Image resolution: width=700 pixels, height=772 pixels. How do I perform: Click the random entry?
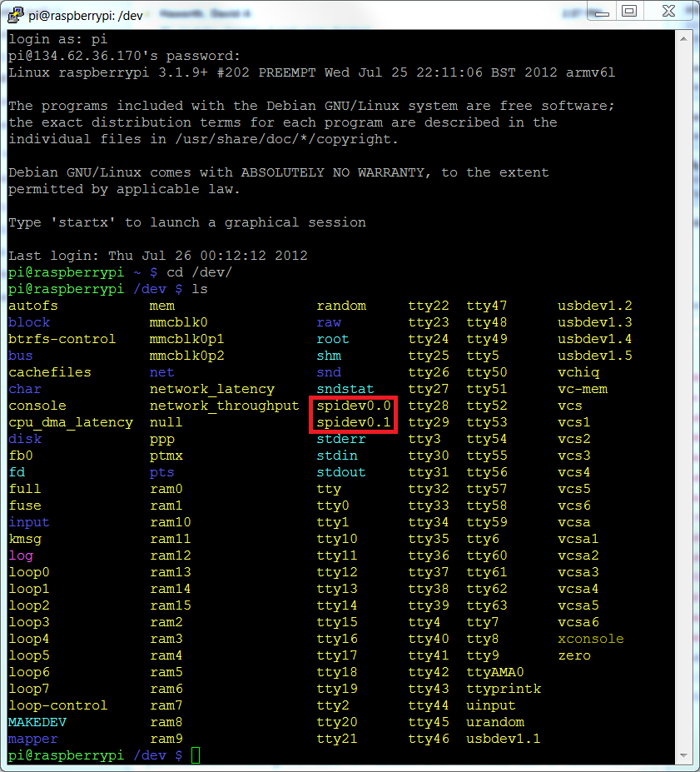(x=341, y=306)
